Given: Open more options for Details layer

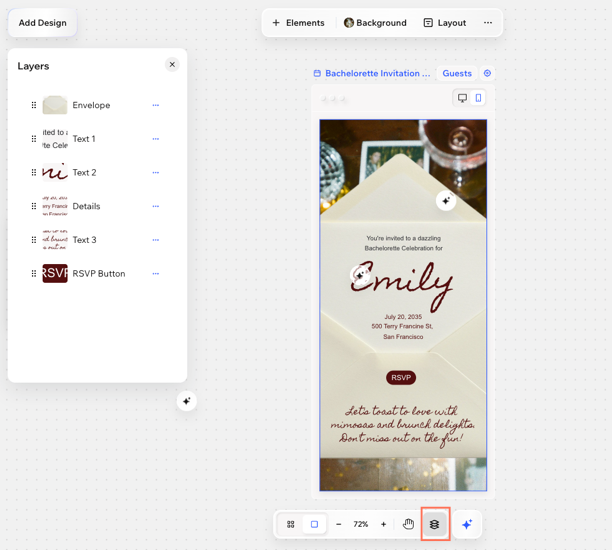Looking at the screenshot, I should (156, 206).
